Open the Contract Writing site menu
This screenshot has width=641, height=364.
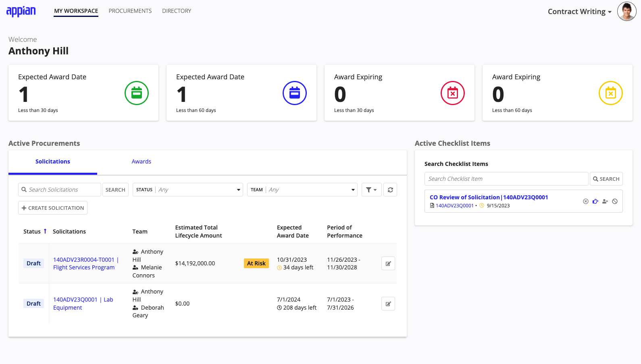tap(580, 12)
